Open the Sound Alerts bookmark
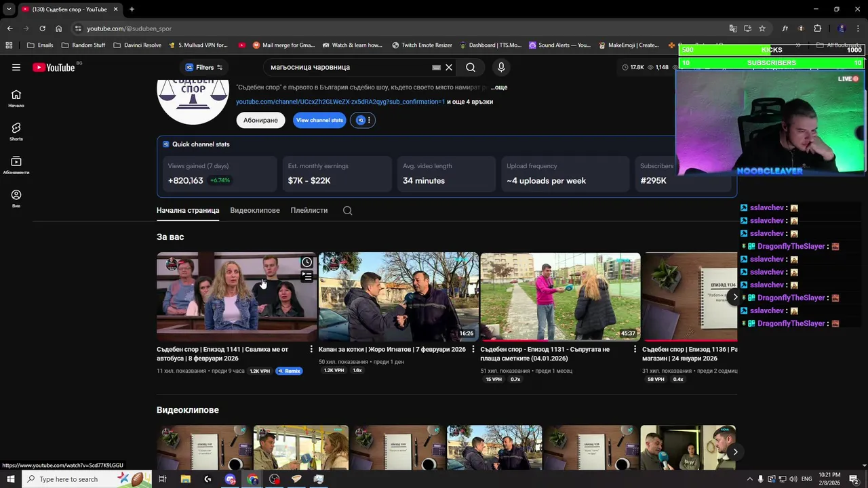The height and width of the screenshot is (488, 868). (559, 45)
